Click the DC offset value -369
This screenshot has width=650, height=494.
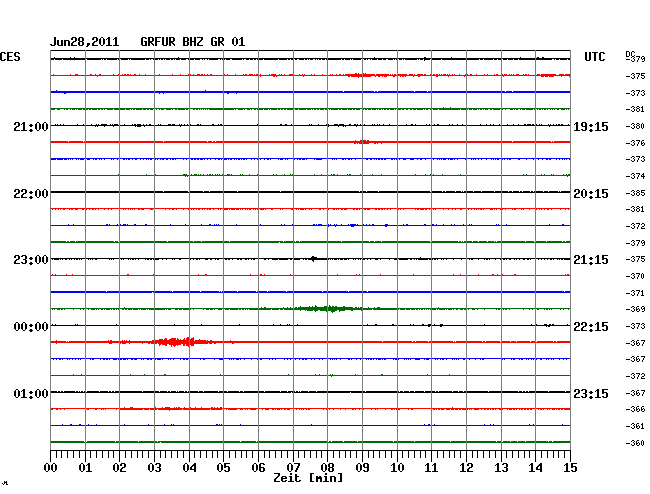coord(635,309)
